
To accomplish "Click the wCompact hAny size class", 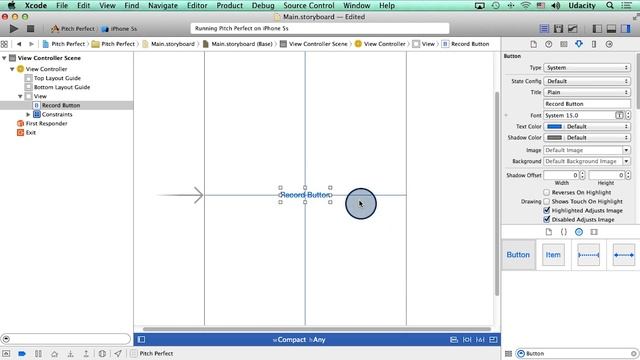I will (x=299, y=340).
